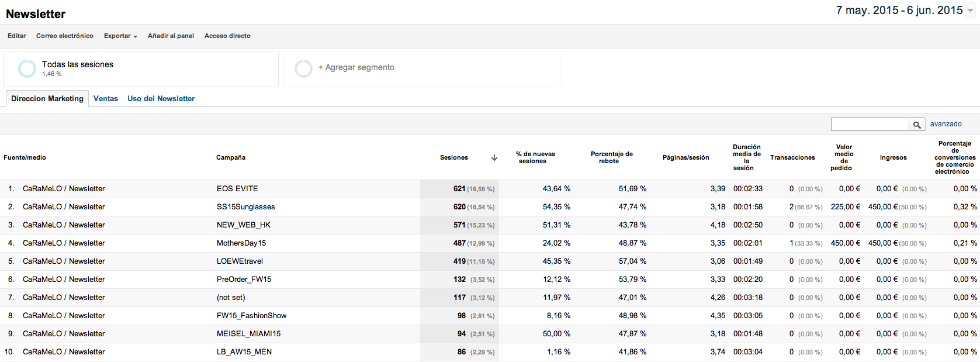Viewport: 980px width, 362px height.
Task: Sort by Ingresos column header
Action: [x=894, y=158]
